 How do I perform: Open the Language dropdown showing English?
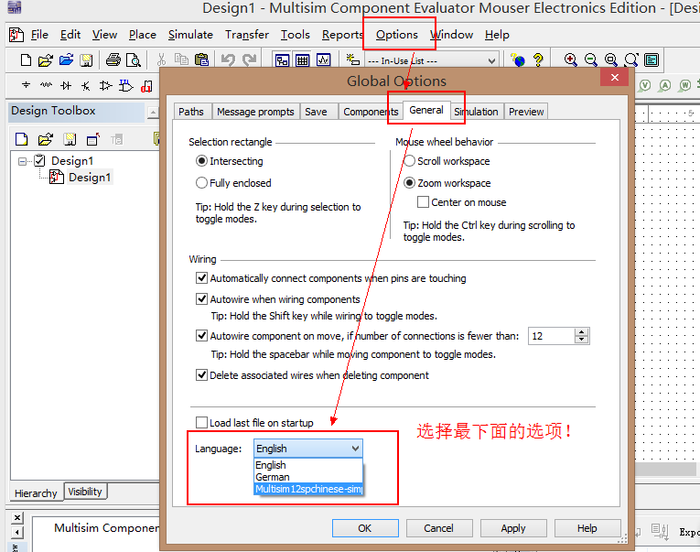tap(308, 448)
